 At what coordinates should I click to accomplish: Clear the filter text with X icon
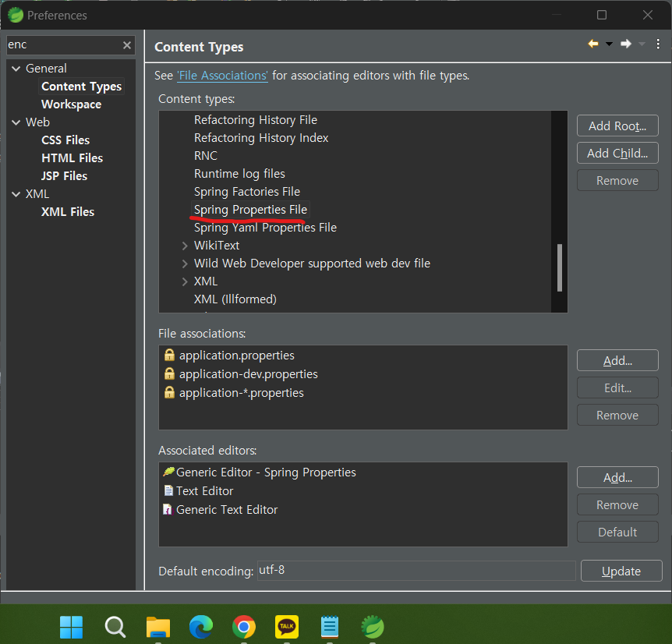click(x=127, y=45)
